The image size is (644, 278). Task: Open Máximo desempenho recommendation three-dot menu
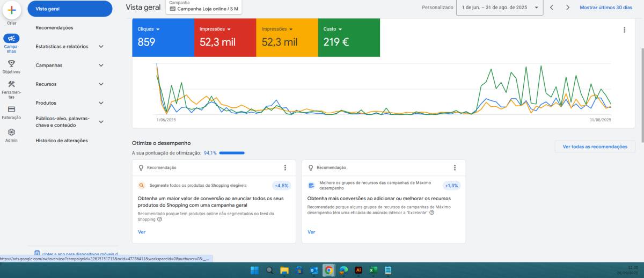click(x=455, y=167)
